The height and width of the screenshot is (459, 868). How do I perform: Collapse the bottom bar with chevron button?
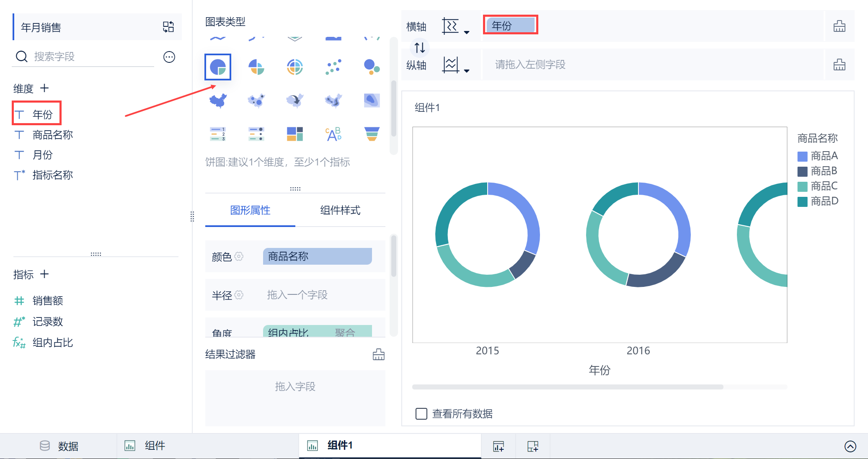point(850,446)
